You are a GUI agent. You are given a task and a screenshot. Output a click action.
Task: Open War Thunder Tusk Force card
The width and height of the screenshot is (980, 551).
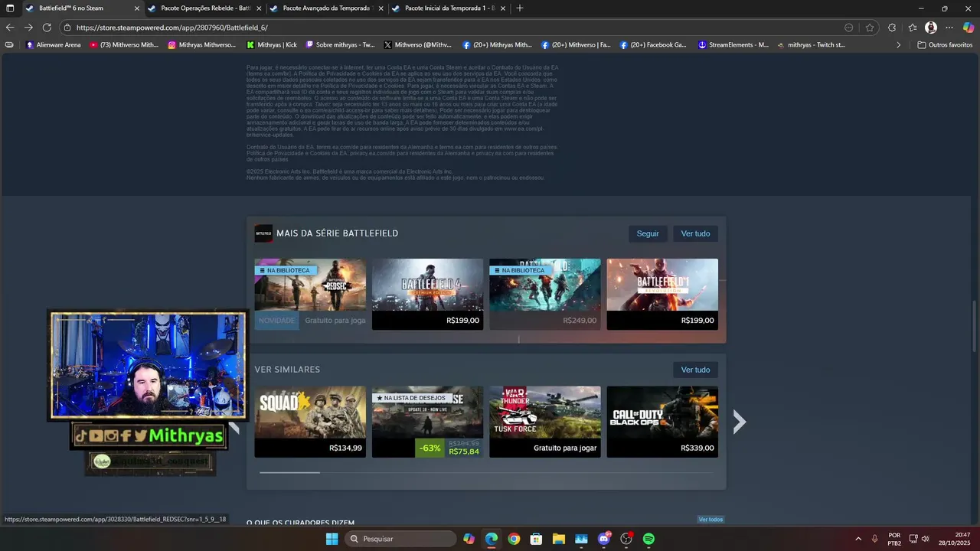pos(545,422)
